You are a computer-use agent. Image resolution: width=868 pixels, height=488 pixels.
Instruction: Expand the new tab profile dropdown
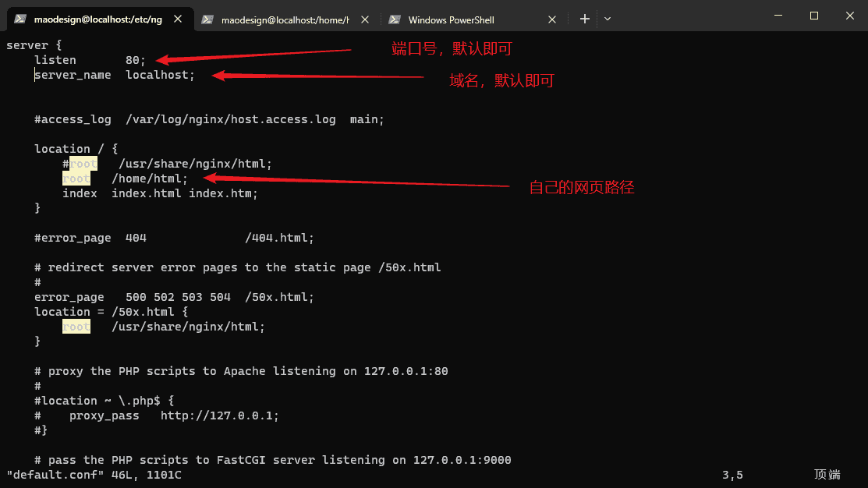[x=608, y=19]
